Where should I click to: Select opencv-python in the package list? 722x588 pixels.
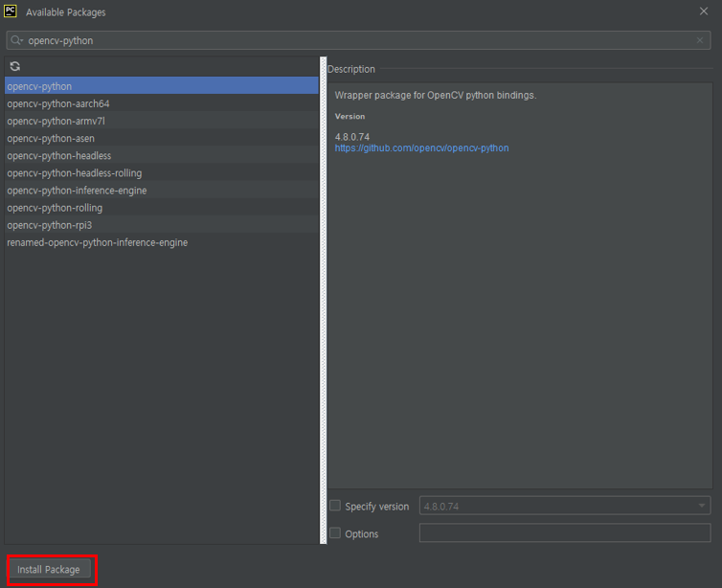[x=161, y=86]
